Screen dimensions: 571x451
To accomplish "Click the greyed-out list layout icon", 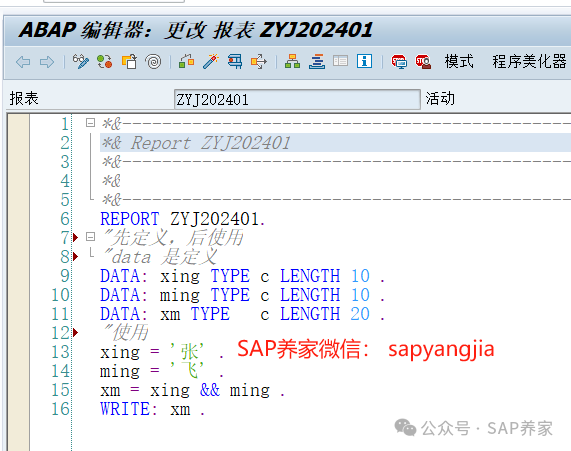I will tap(340, 61).
